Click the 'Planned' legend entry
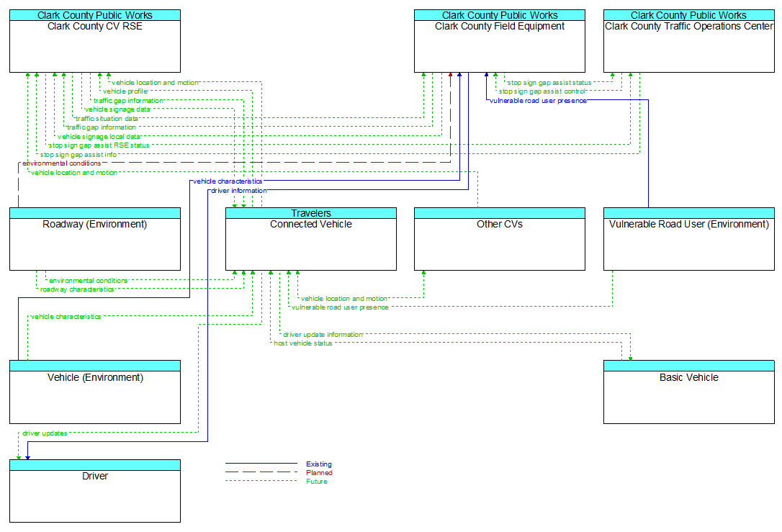782x532 pixels. [319, 473]
